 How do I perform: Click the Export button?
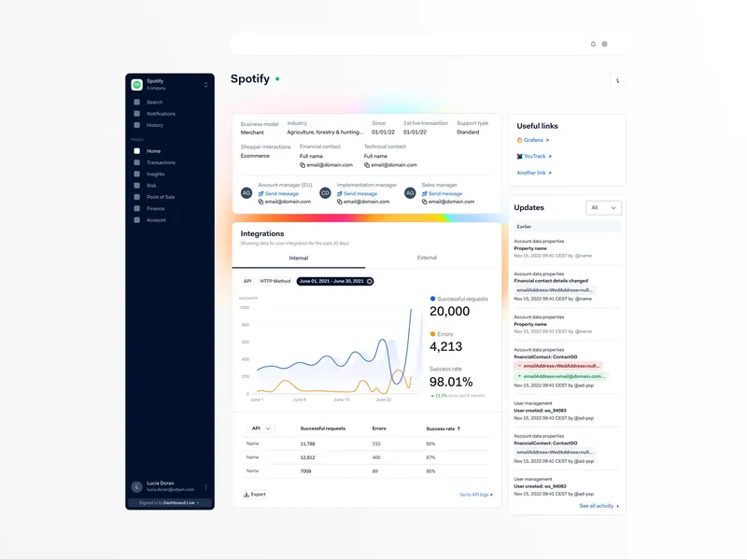pyautogui.click(x=255, y=495)
